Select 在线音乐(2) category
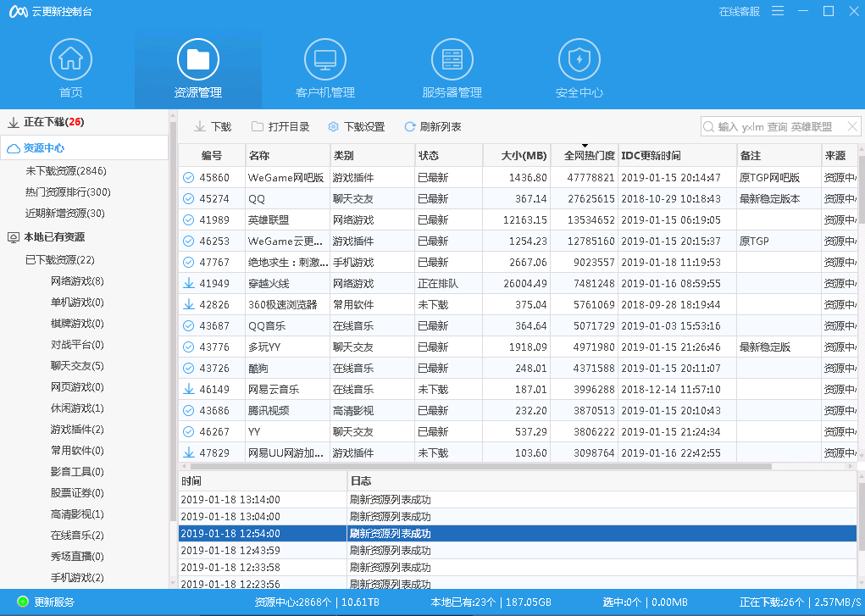Viewport: 865px width, 616px height. coord(77,535)
